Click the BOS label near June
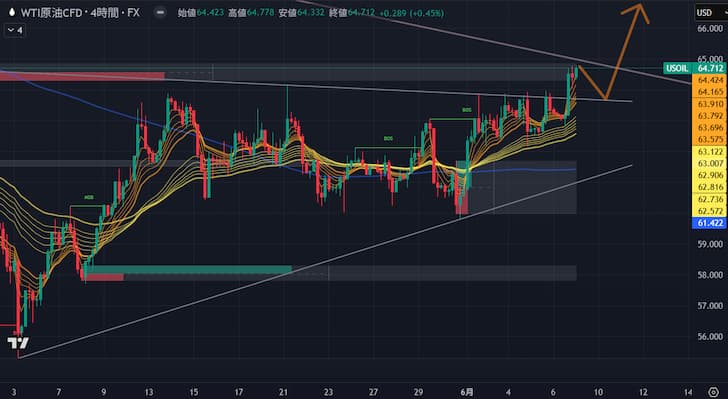The image size is (728, 399). click(466, 110)
